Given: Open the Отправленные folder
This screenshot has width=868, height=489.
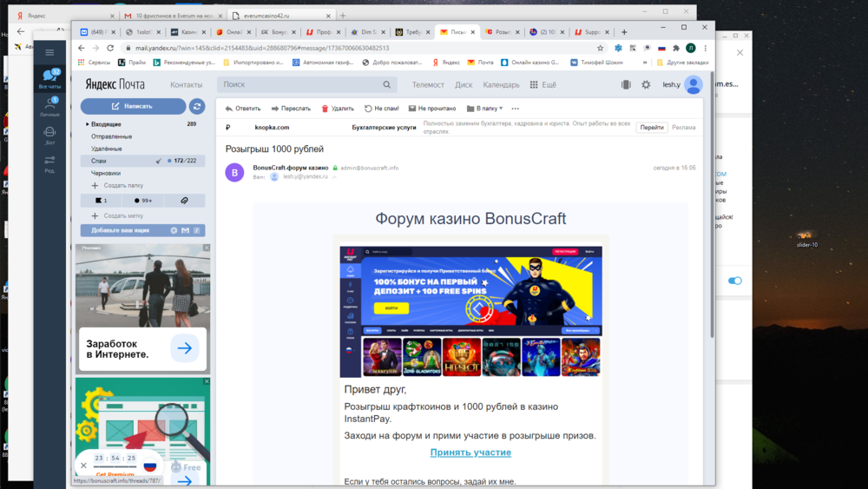Looking at the screenshot, I should pos(111,136).
